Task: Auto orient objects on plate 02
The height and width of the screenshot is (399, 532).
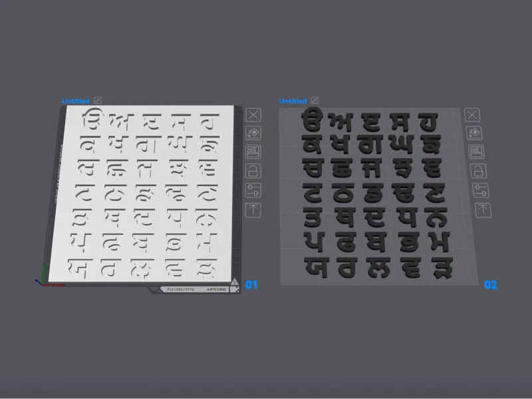Action: point(474,133)
